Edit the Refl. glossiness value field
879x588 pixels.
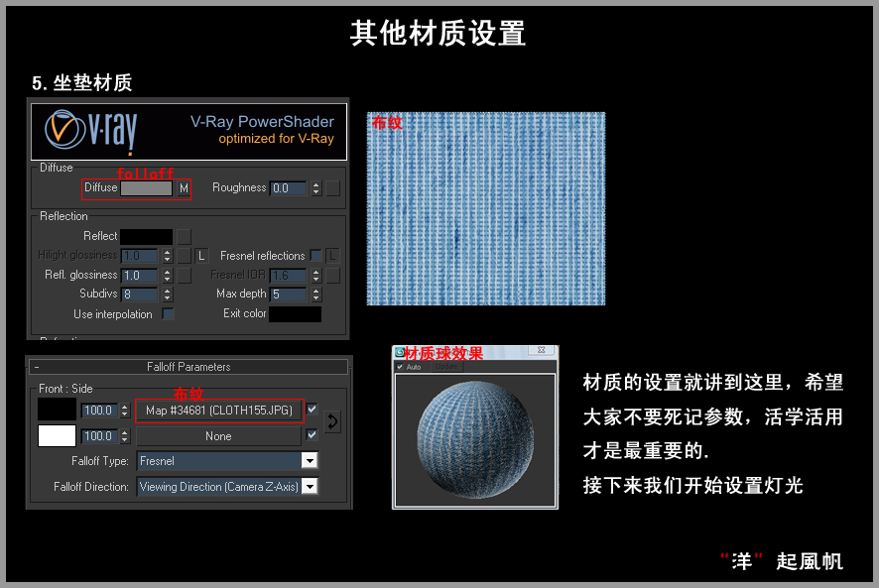(140, 276)
